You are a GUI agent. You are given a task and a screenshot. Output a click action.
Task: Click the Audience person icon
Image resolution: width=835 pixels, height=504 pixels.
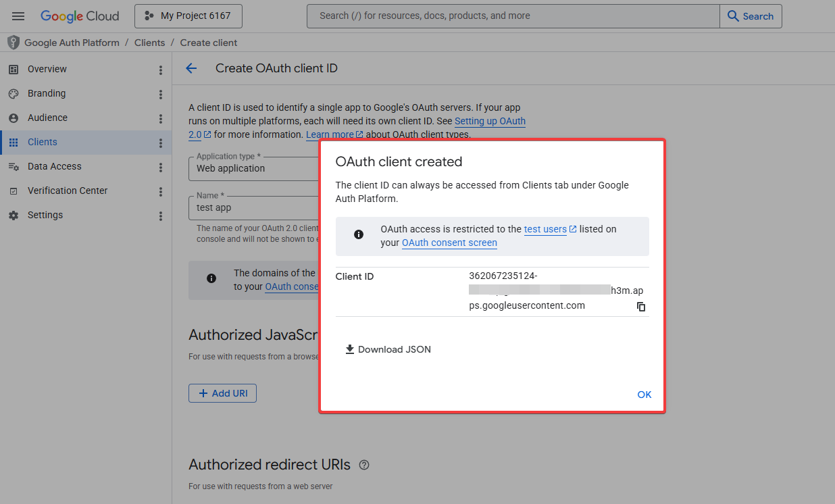[x=14, y=118]
